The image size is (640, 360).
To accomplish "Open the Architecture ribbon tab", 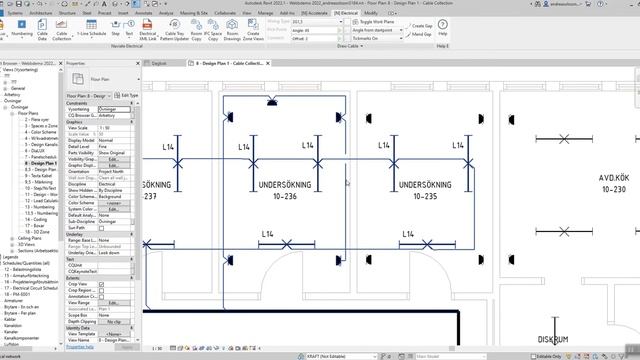I will [41, 13].
